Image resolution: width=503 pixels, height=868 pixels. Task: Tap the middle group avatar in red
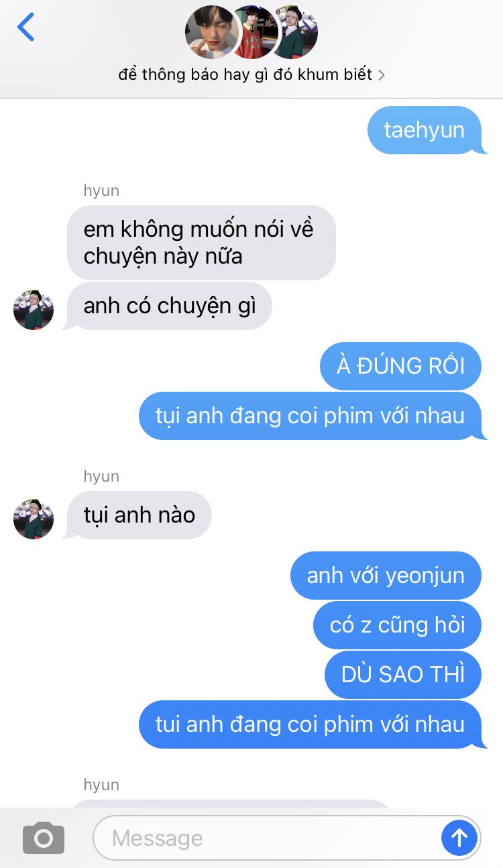(256, 32)
